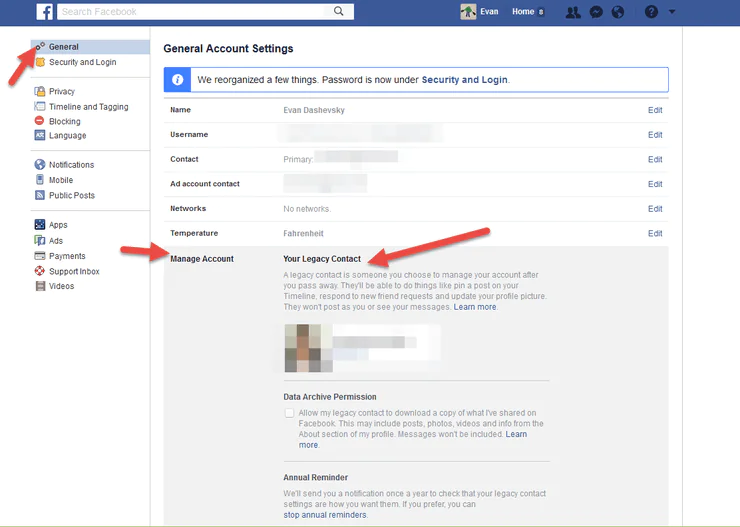
Task: Expand the account dropdown arrow in top bar
Action: click(672, 12)
